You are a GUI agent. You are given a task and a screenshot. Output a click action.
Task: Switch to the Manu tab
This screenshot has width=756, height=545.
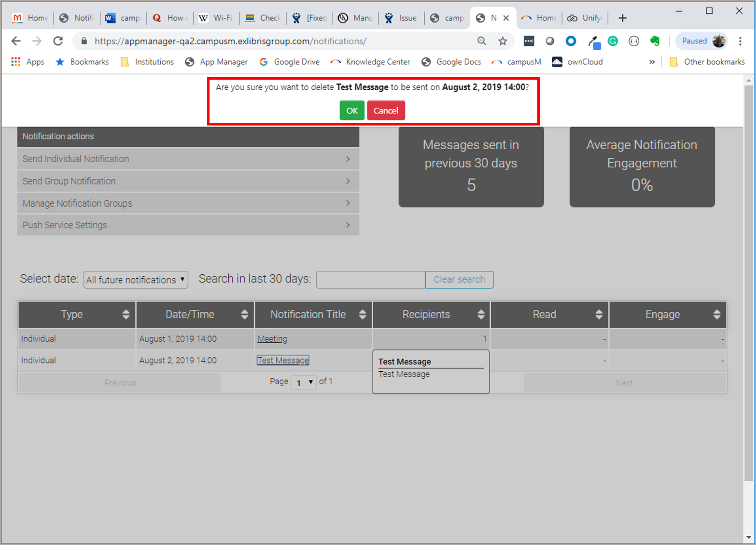pos(355,18)
